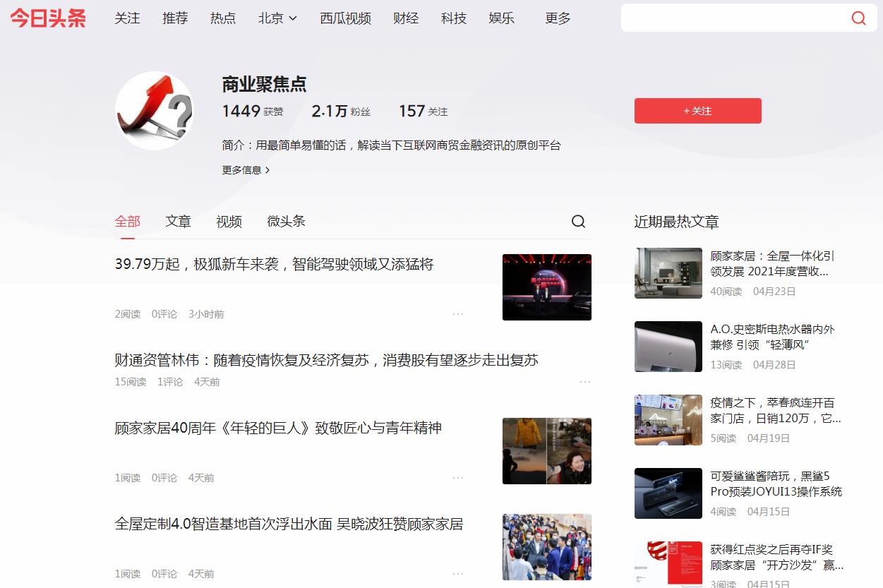Open the 热点 navigation item
This screenshot has height=588, width=883.
[223, 18]
